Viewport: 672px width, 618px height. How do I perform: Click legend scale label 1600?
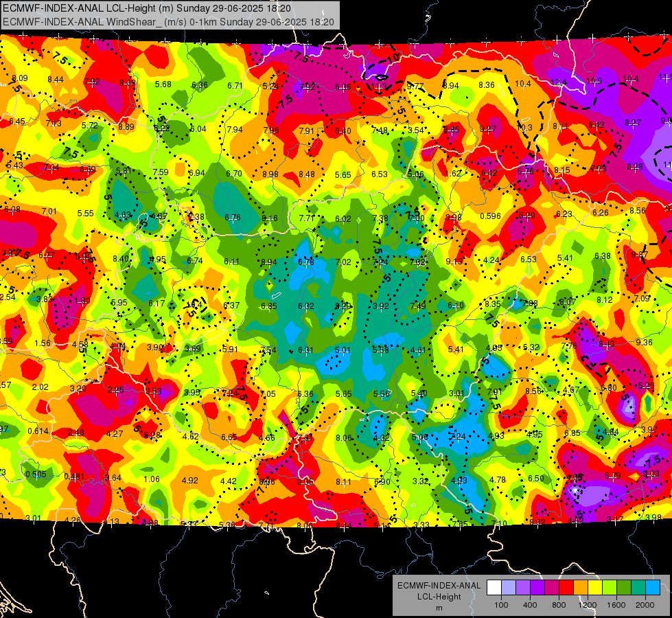pos(616,605)
